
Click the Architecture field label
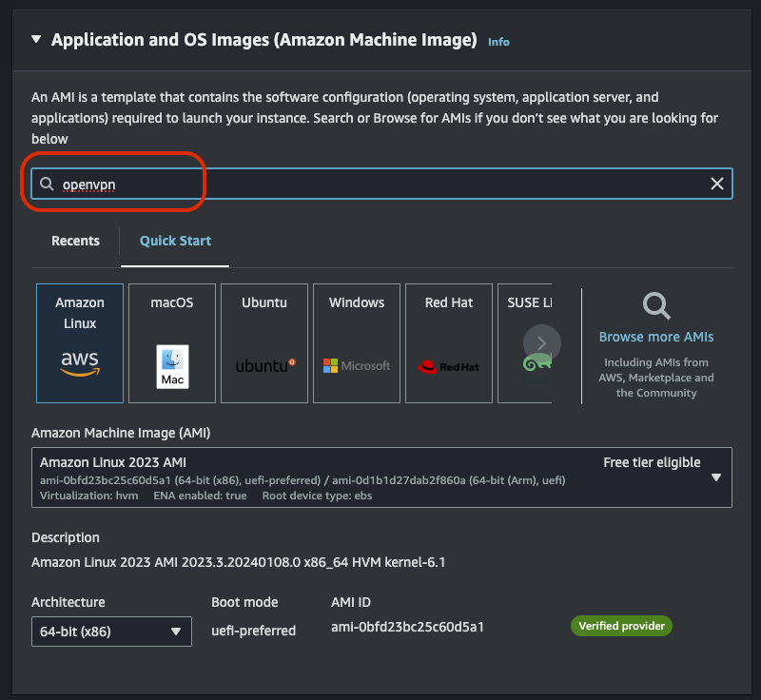pos(68,602)
